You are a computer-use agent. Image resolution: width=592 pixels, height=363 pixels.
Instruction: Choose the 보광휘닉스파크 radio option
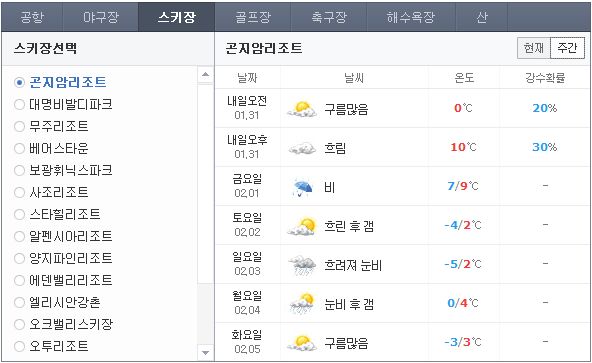(x=19, y=170)
